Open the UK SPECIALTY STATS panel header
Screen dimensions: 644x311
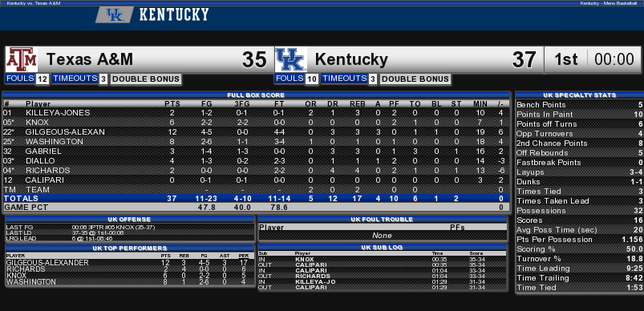pos(579,95)
